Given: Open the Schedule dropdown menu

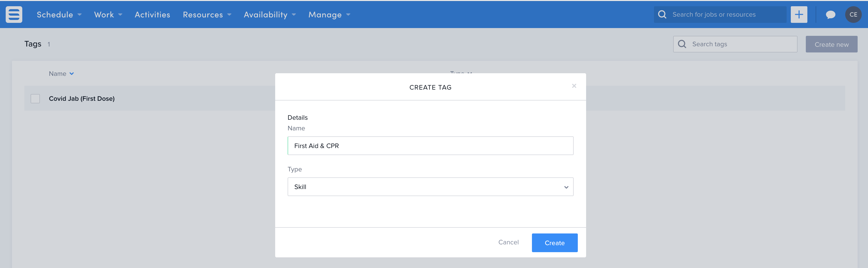Looking at the screenshot, I should tap(59, 15).
